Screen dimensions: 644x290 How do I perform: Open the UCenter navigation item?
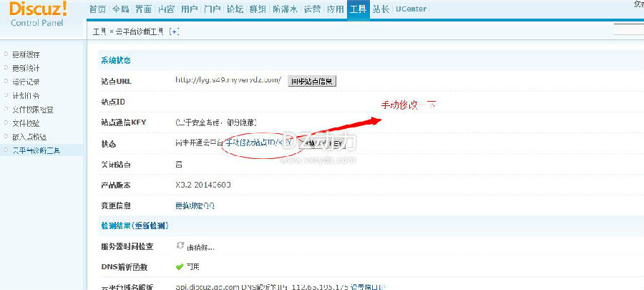[x=411, y=9]
